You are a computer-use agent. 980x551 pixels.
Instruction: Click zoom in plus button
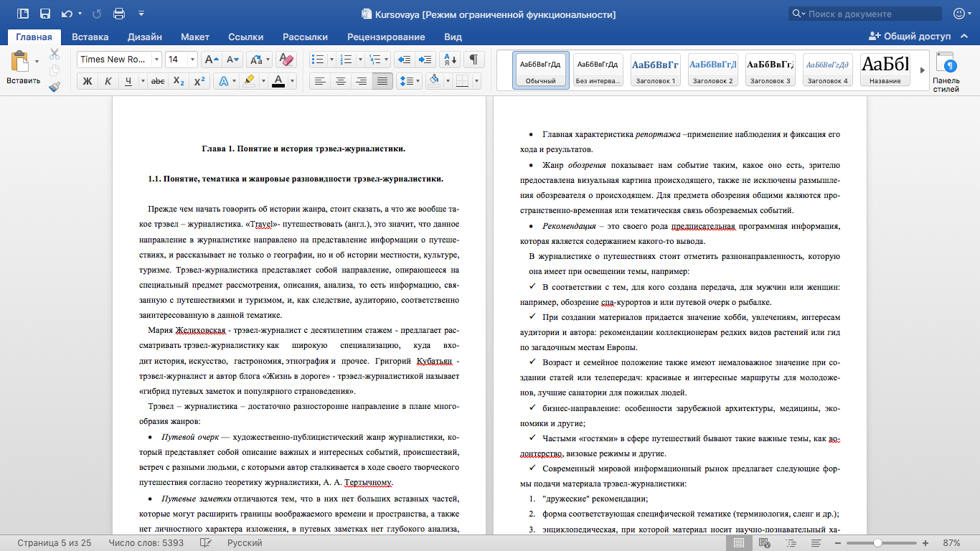pyautogui.click(x=926, y=543)
